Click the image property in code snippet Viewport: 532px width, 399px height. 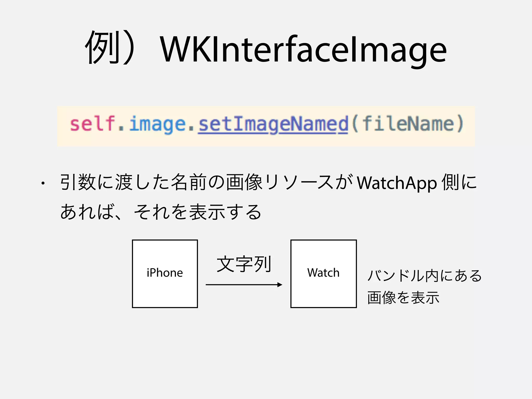pos(158,124)
